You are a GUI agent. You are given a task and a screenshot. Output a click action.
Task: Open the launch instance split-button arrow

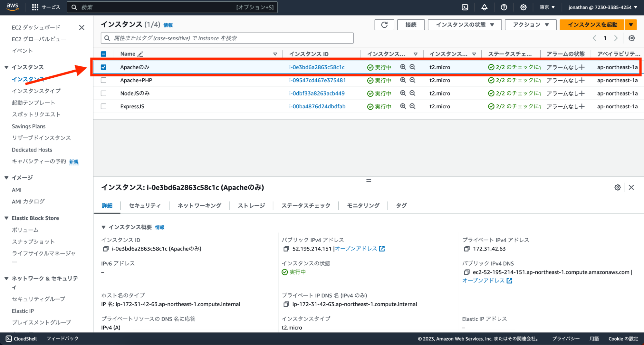tap(631, 25)
